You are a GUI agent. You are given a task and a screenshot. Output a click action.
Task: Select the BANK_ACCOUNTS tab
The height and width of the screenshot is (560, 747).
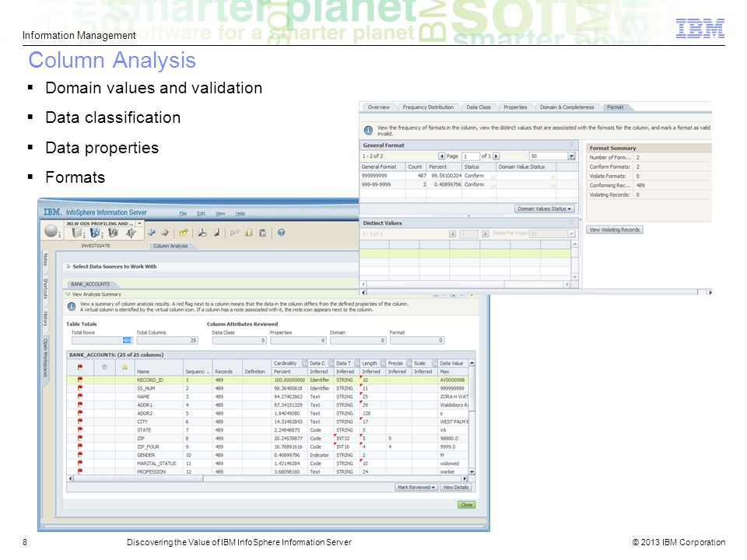point(90,284)
